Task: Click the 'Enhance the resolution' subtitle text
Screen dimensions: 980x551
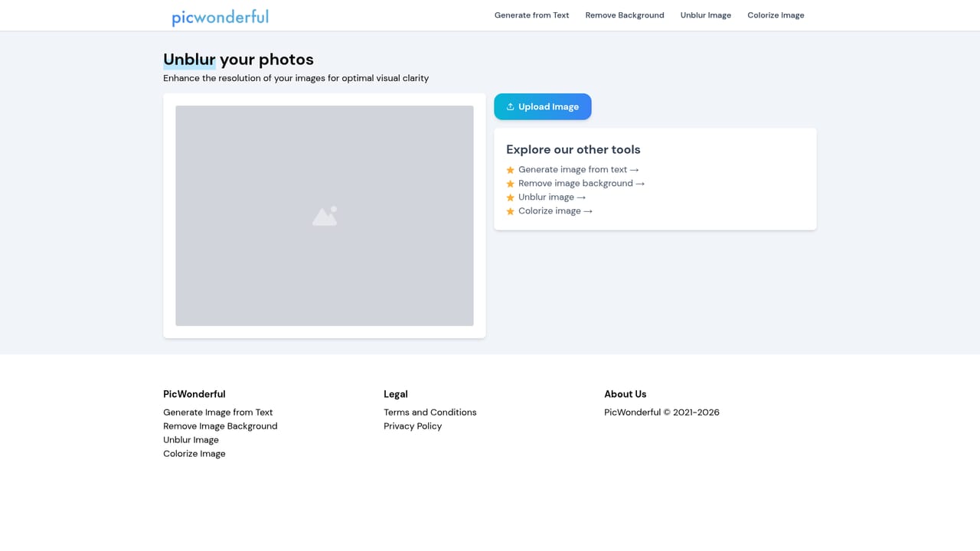Action: 296,78
